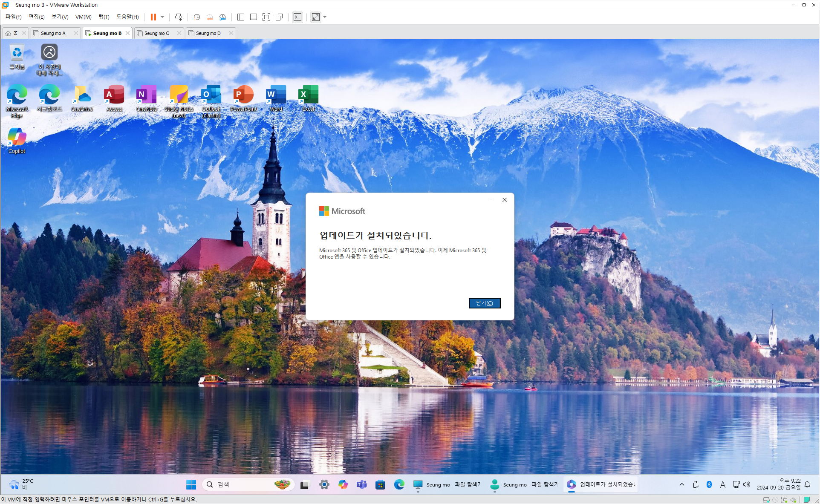820x504 pixels.
Task: Open the snapshot manager wrench icon
Action: point(222,17)
